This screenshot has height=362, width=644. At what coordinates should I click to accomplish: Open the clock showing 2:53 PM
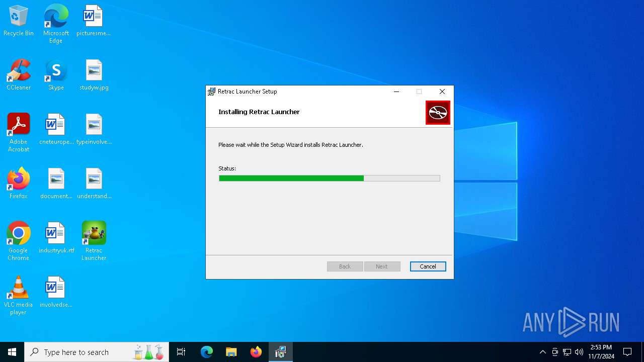(601, 352)
